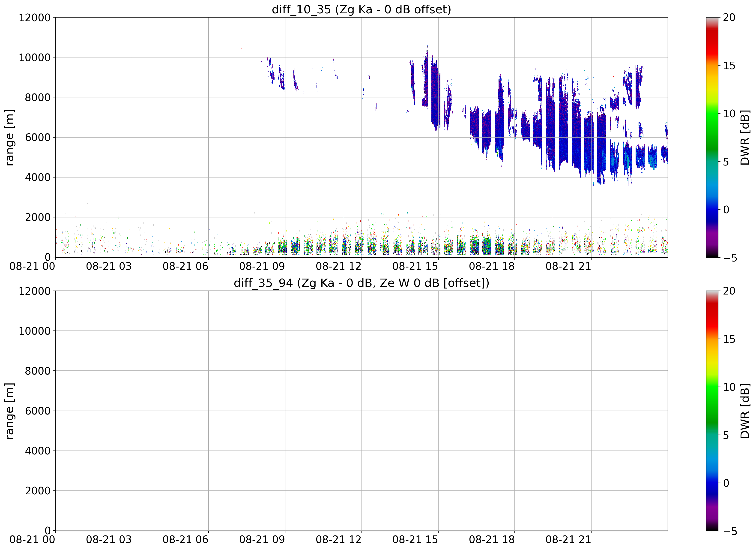Click the "4000" range tick of diff_10_35 plot
The width and height of the screenshot is (756, 550).
38,177
